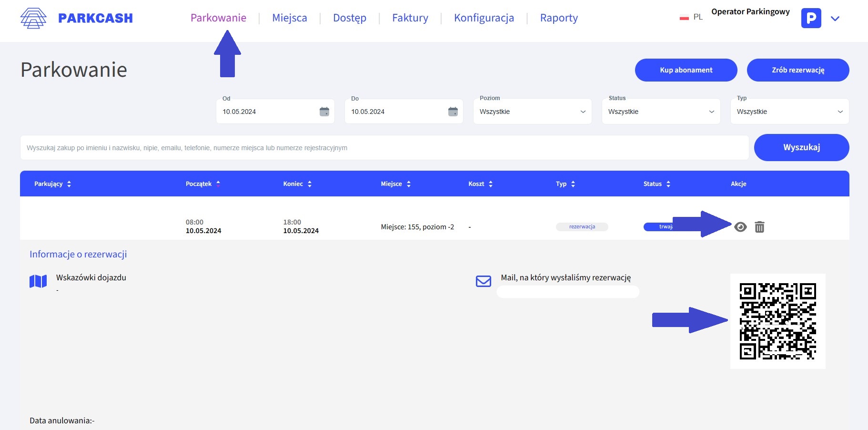Click the envelope mail icon
The height and width of the screenshot is (430, 868).
tap(483, 281)
